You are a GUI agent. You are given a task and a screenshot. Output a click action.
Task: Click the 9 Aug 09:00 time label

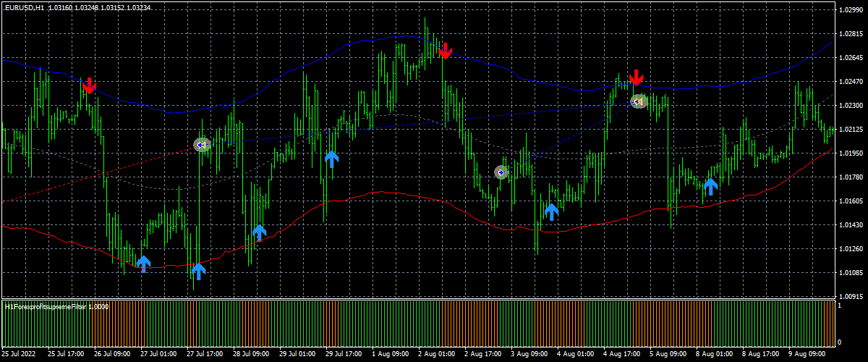point(806,354)
